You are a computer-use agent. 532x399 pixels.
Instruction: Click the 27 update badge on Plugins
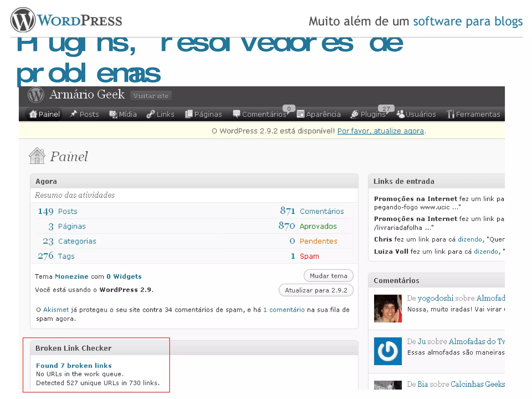(386, 108)
